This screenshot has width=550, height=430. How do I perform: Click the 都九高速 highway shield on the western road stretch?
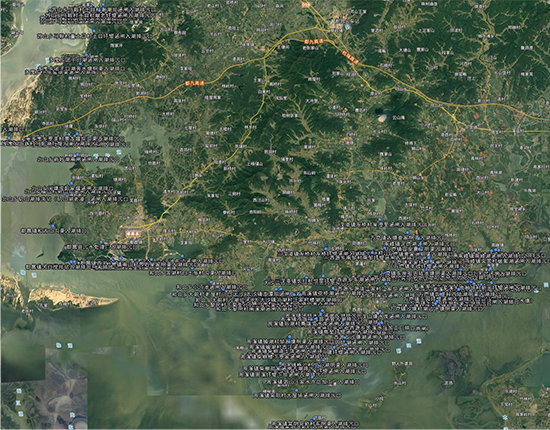[x=195, y=83]
